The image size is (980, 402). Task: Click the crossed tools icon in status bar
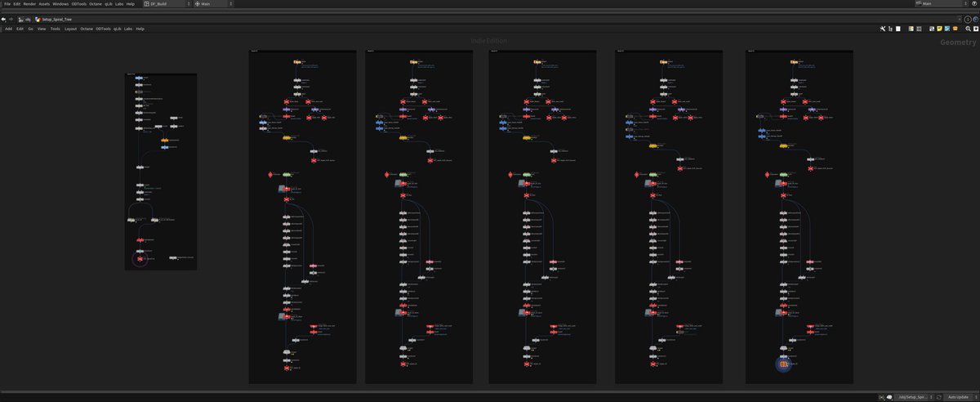click(x=881, y=397)
